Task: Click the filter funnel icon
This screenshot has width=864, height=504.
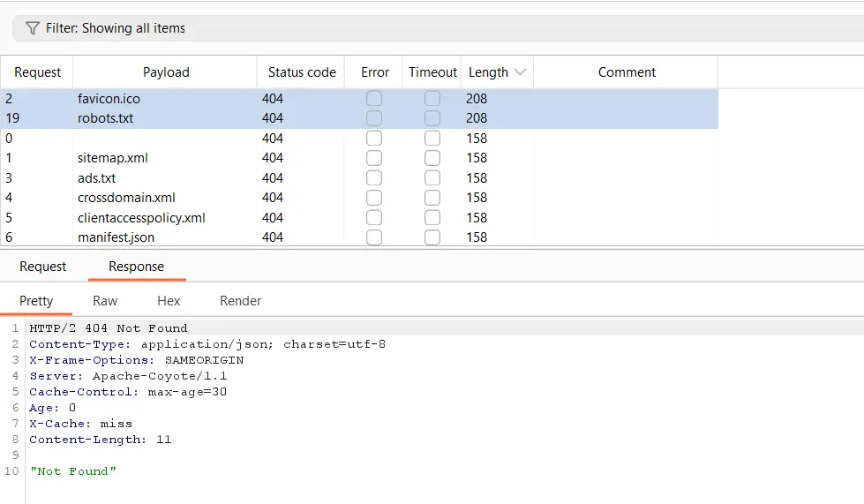Action: 33,28
